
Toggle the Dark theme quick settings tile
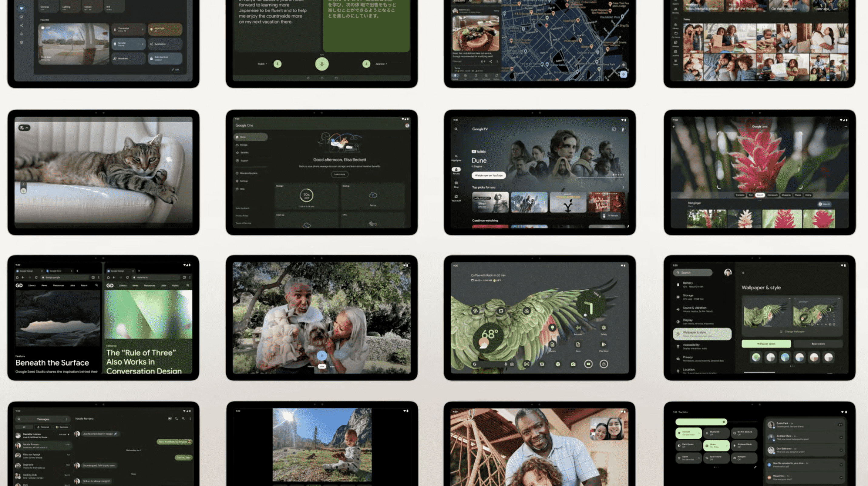pos(689,446)
